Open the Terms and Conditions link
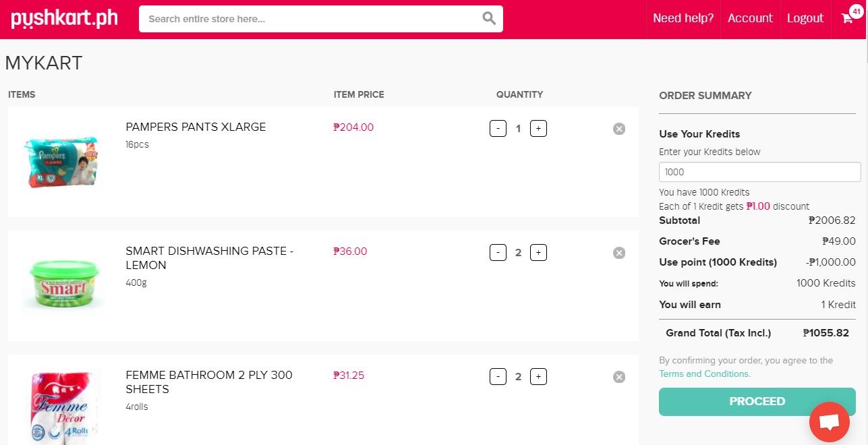The image size is (868, 445). tap(704, 374)
